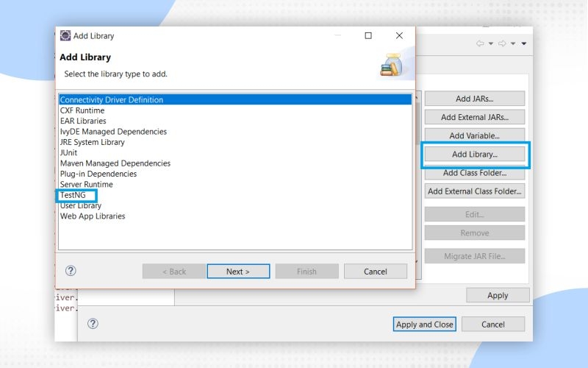
Task: Cancel the Add Library dialog
Action: (x=375, y=271)
